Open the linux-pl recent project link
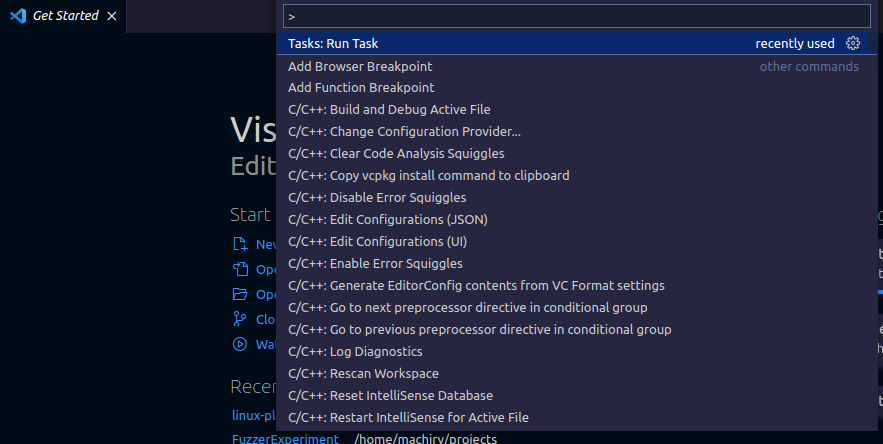The height and width of the screenshot is (444, 883). 254,415
